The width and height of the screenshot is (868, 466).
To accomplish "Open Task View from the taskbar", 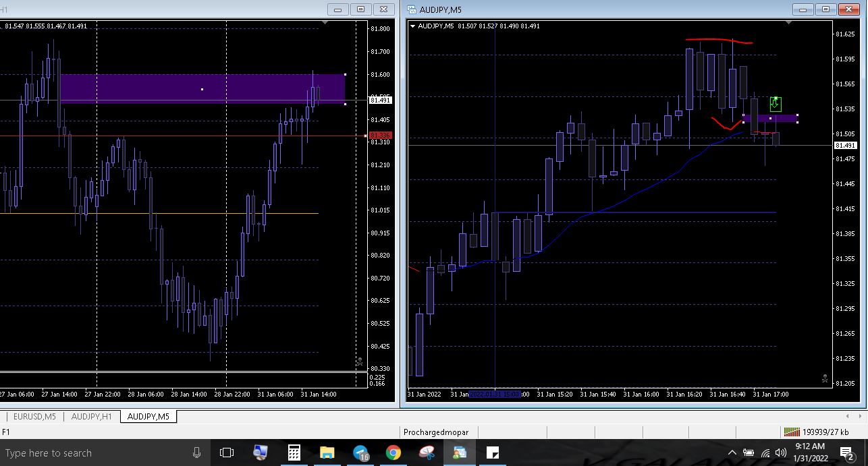I will [227, 453].
